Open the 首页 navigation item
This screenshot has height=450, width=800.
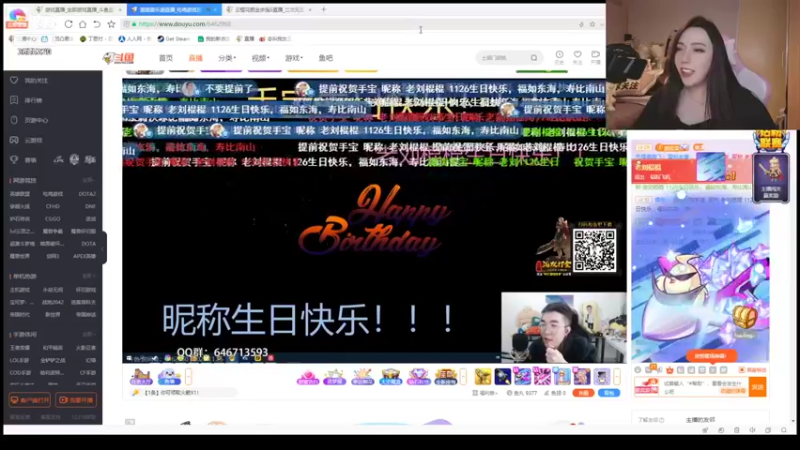click(x=166, y=58)
